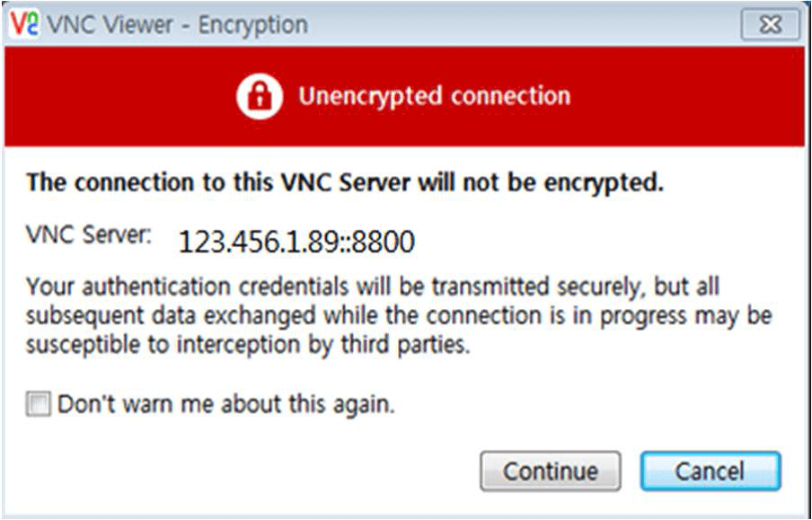Click the "Don't warn me about this again." label
Image resolution: width=812 pixels, height=520 pixels.
point(225,404)
